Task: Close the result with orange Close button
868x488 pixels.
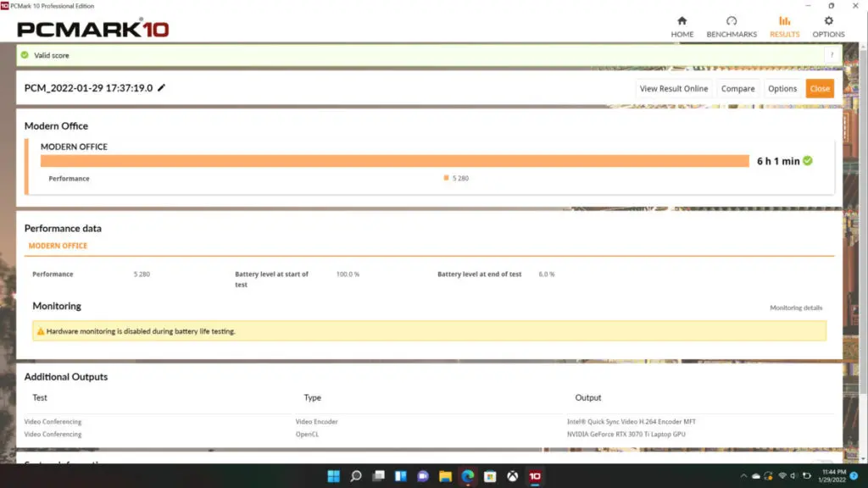Action: point(820,88)
